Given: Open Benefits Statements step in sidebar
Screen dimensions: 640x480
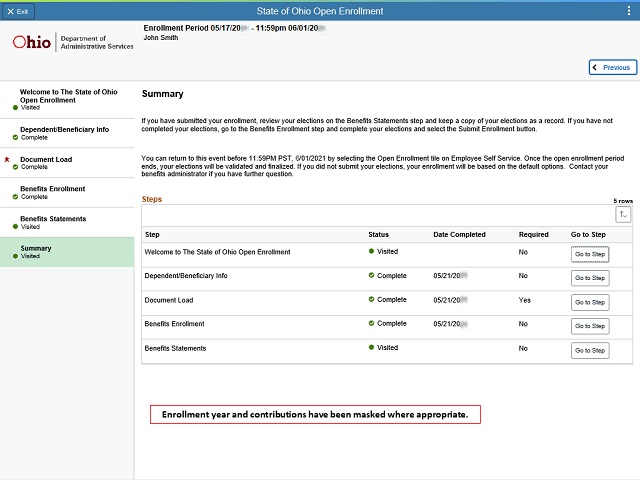Looking at the screenshot, I should point(67,222).
